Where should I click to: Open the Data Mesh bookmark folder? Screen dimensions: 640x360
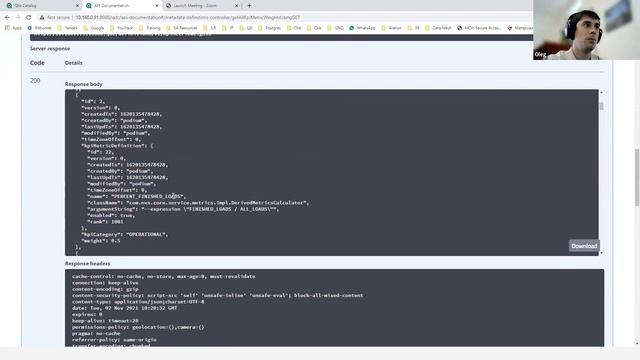point(438,28)
